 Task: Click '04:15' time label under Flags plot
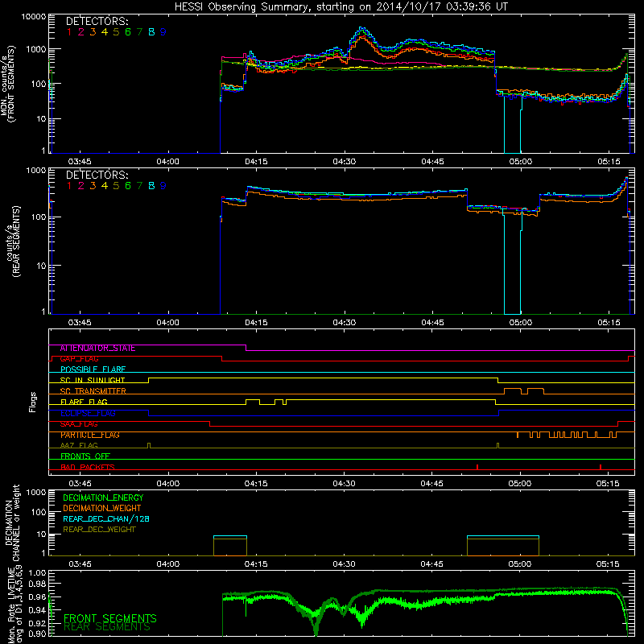[256, 484]
